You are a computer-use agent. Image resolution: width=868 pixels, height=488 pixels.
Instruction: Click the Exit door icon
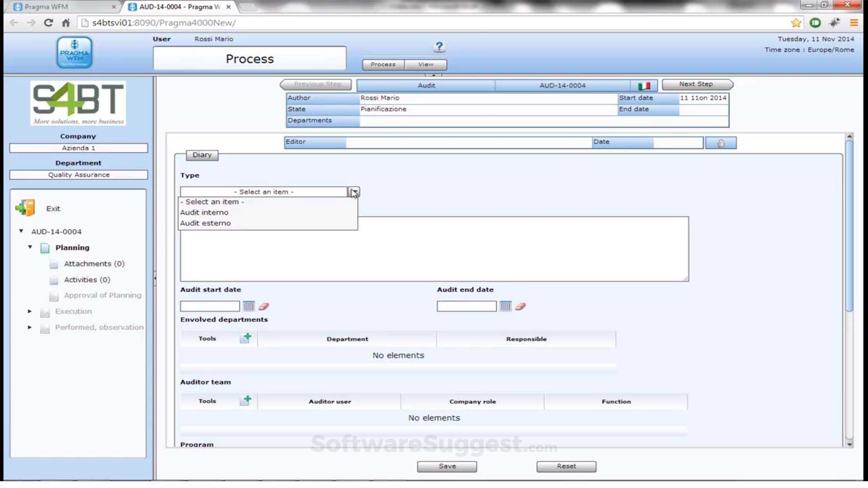click(x=25, y=208)
